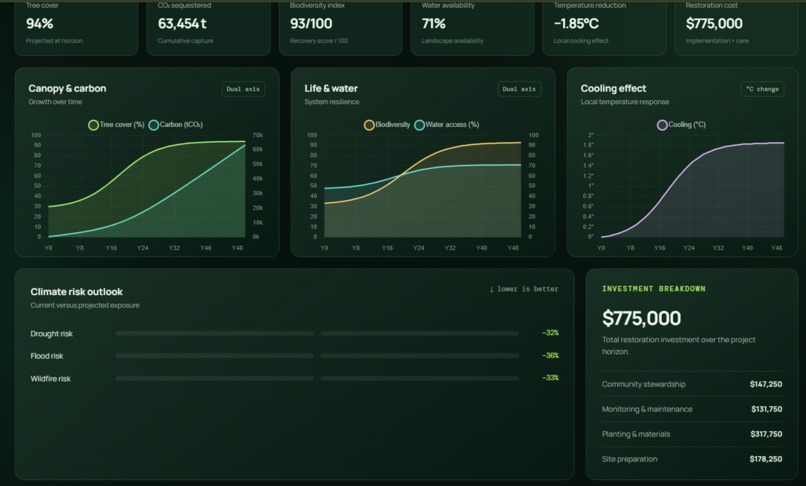Click the −36% flood risk change

550,355
